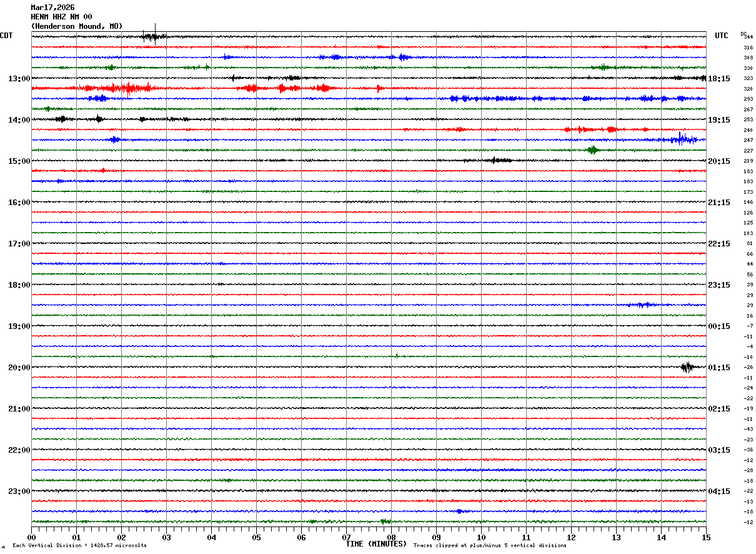The height and width of the screenshot is (554, 756).
Task: Click the 22:15 UTC time label
Action: click(719, 243)
